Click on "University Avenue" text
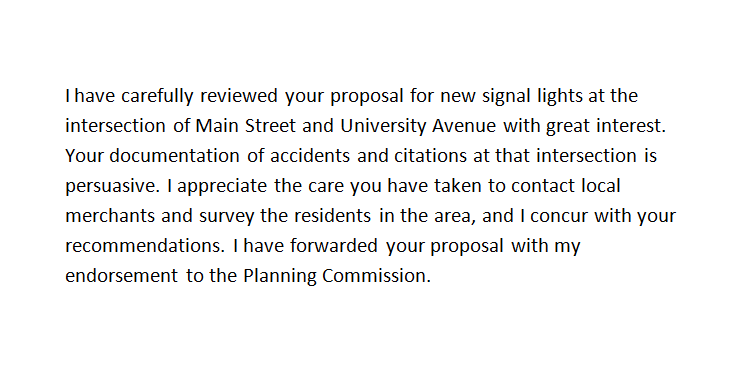The width and height of the screenshot is (729, 378). tap(418, 126)
